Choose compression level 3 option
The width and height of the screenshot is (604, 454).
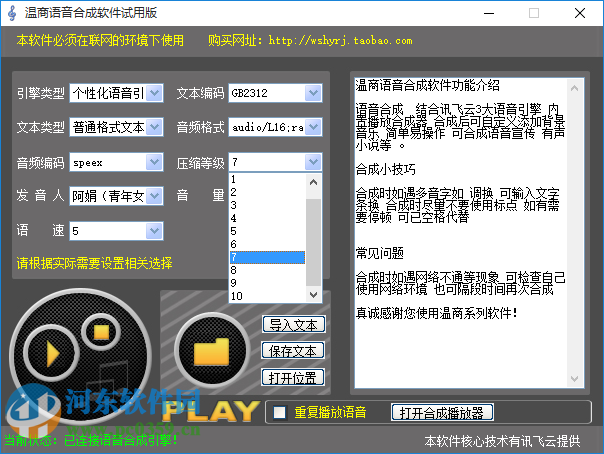click(267, 205)
